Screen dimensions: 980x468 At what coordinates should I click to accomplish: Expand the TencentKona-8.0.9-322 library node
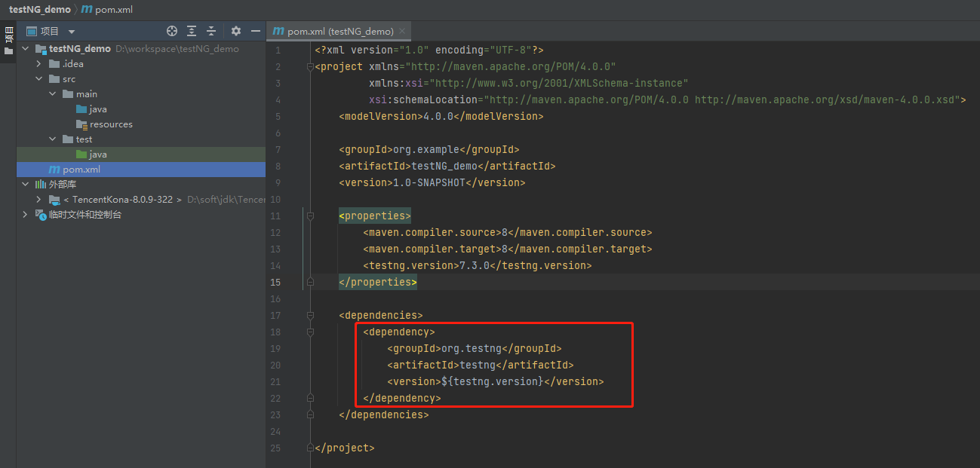point(38,199)
